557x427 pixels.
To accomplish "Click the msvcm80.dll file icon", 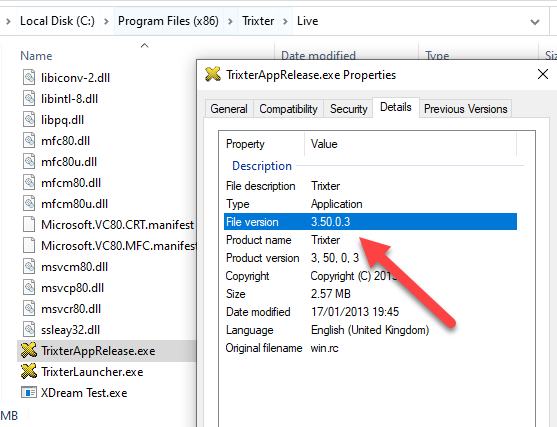I will point(29,266).
